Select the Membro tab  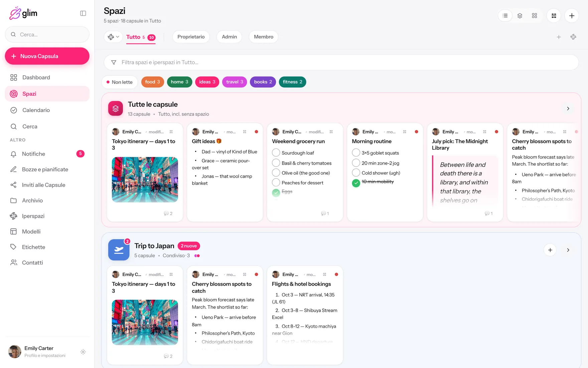[x=264, y=37]
